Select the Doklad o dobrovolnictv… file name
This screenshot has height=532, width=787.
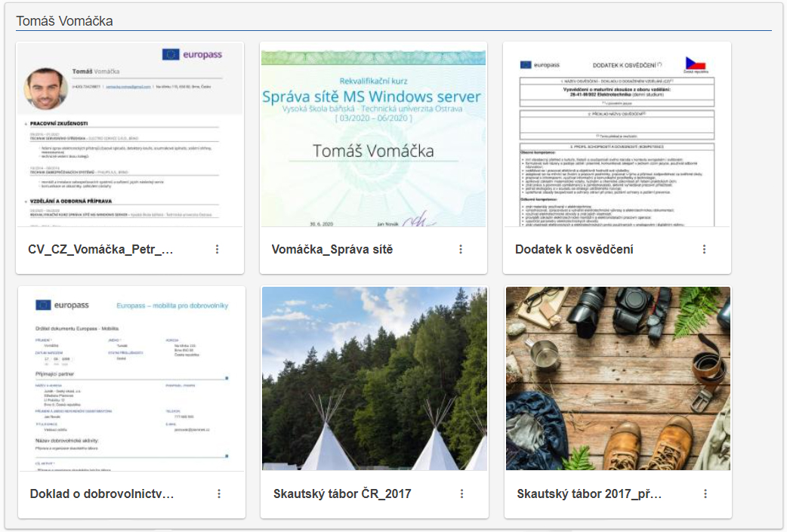102,494
